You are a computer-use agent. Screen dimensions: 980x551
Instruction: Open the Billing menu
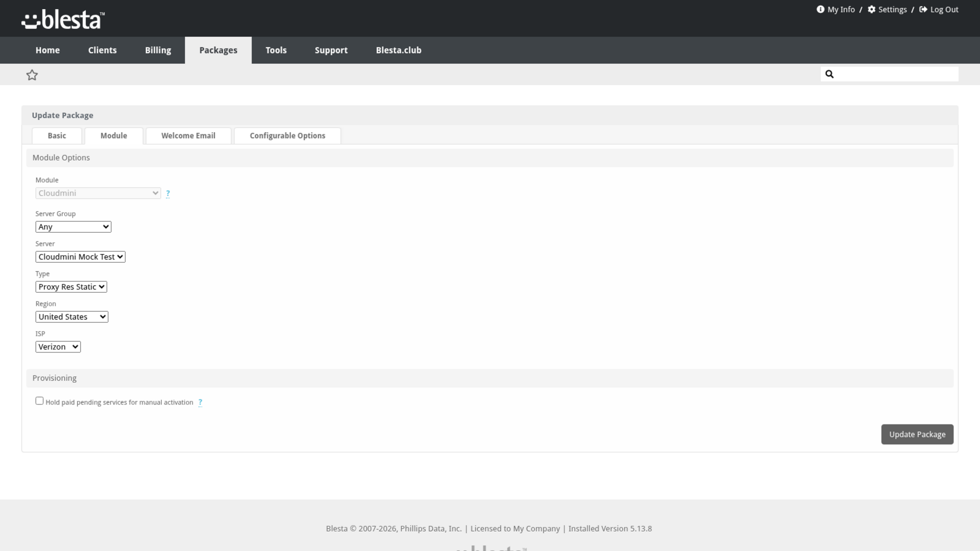click(x=158, y=50)
